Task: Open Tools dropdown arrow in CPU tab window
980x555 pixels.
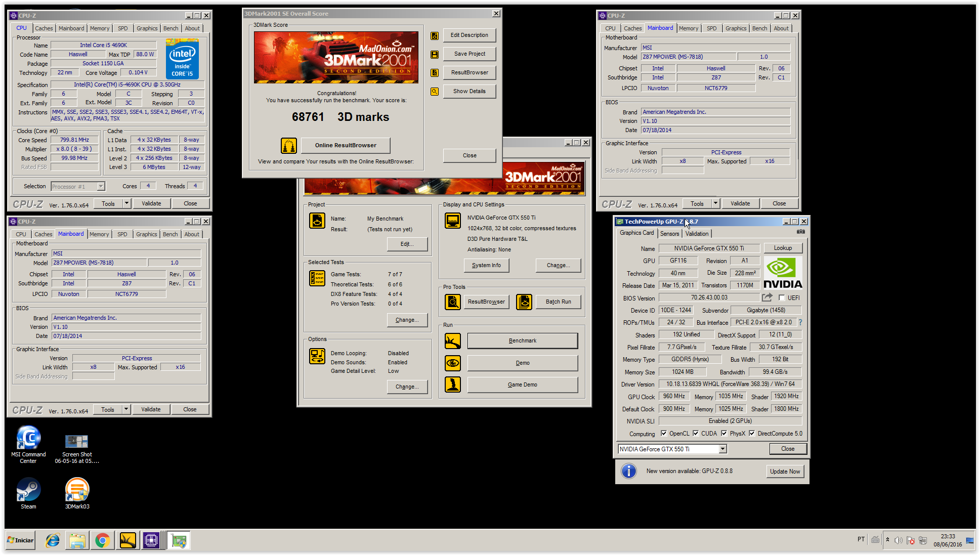Action: [126, 204]
